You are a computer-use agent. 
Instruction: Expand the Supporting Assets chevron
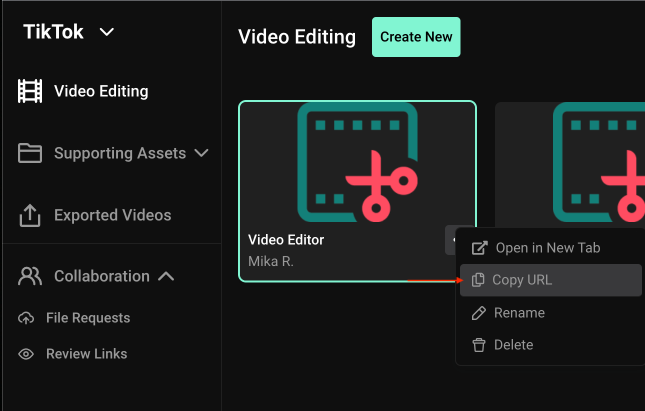[x=201, y=153]
